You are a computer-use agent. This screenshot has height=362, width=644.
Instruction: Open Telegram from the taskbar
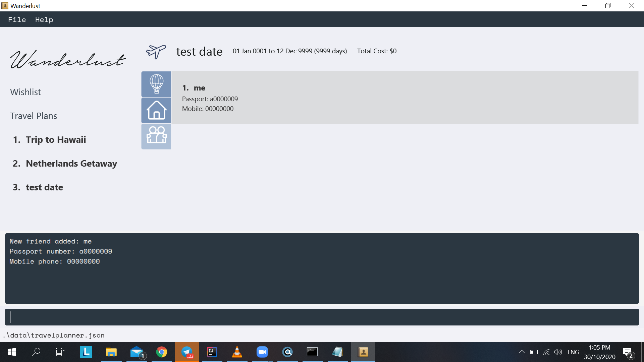point(187,352)
